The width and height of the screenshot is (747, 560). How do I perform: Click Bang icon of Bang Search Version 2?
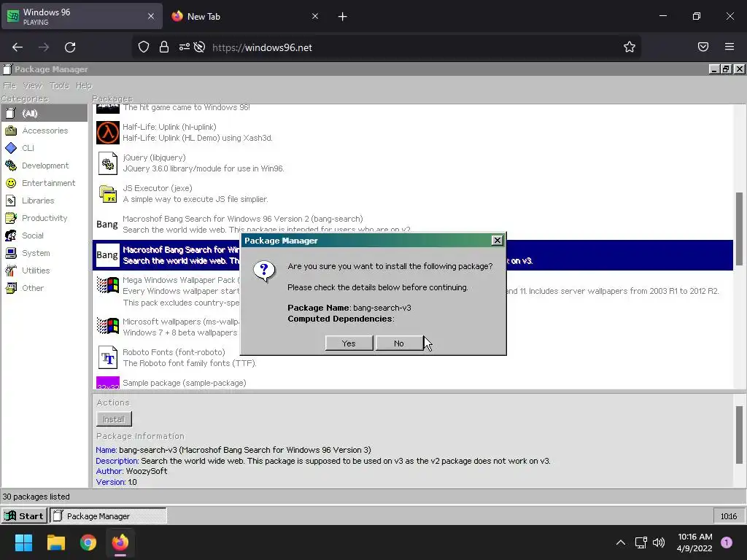click(107, 225)
